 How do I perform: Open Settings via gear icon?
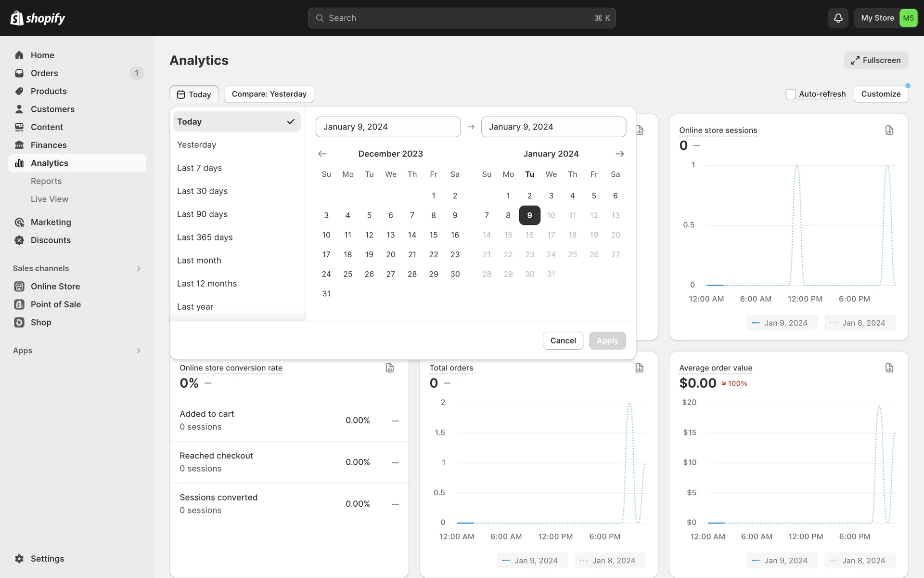(19, 559)
